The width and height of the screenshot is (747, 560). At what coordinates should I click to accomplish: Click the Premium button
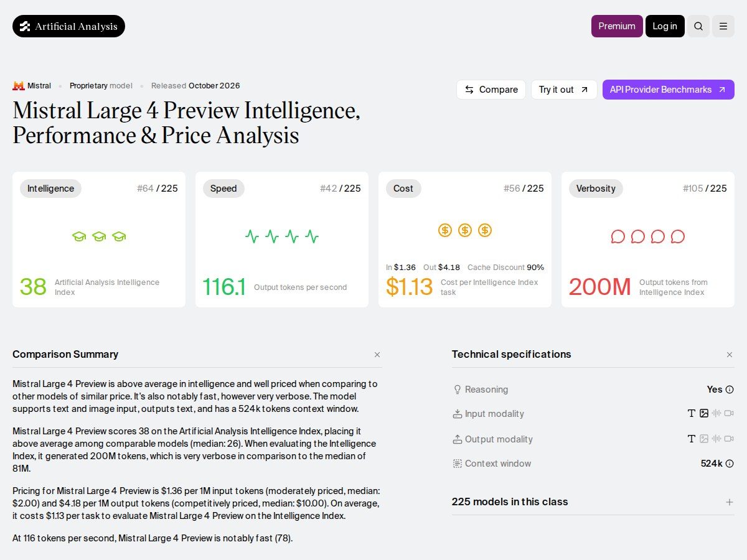[617, 26]
